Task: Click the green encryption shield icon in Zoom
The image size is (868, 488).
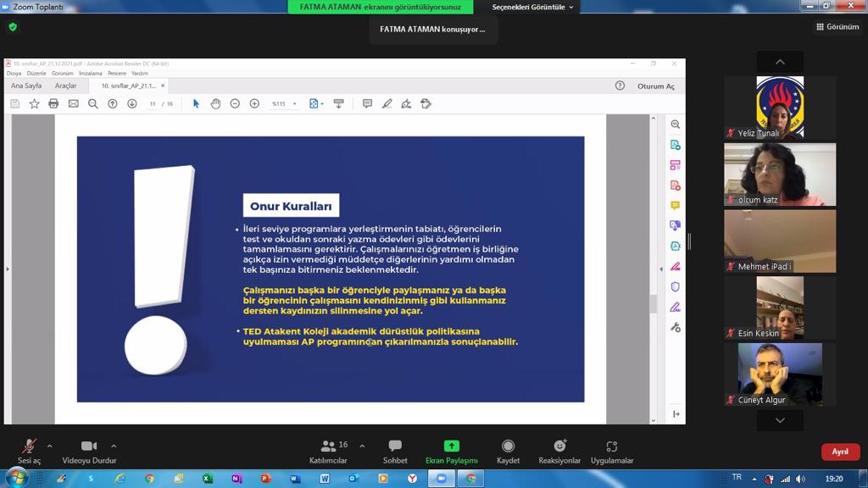Action: pos(13,26)
